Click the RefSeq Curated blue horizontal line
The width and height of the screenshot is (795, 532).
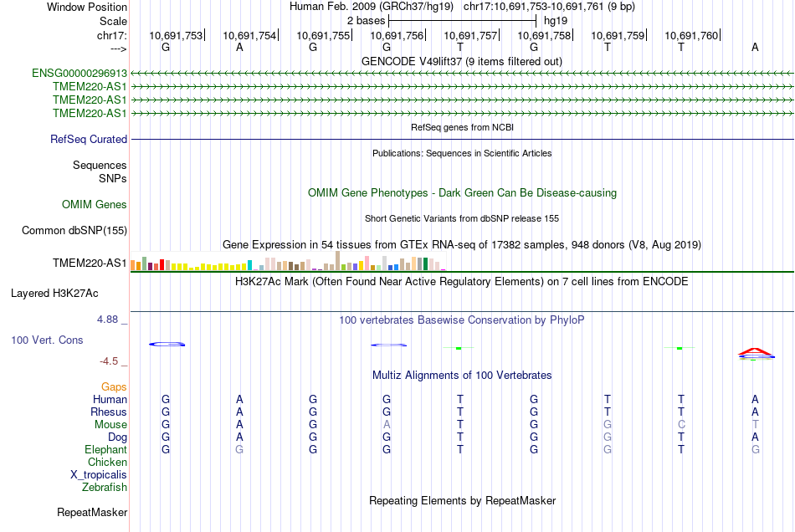(x=462, y=140)
